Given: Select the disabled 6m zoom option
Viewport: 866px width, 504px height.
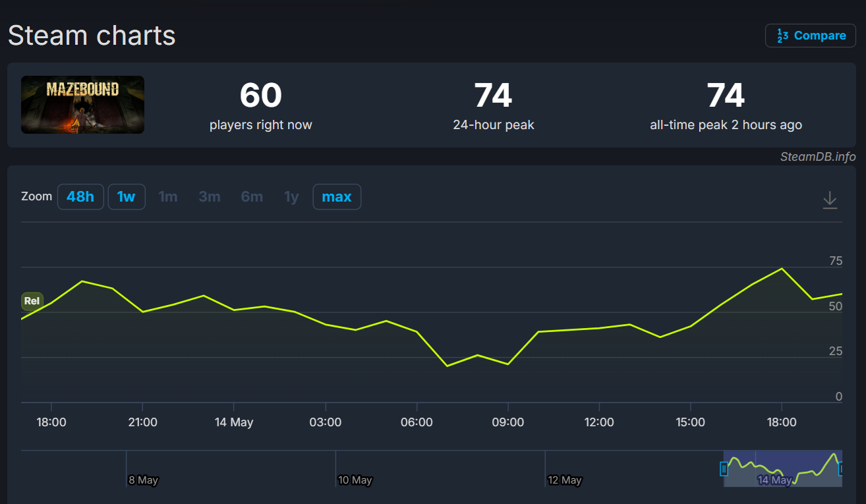Looking at the screenshot, I should coord(252,196).
